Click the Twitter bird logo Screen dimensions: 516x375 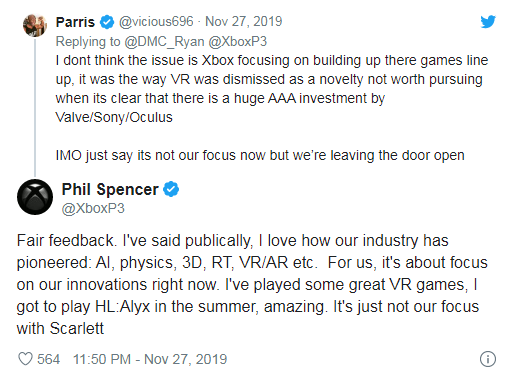click(x=488, y=22)
